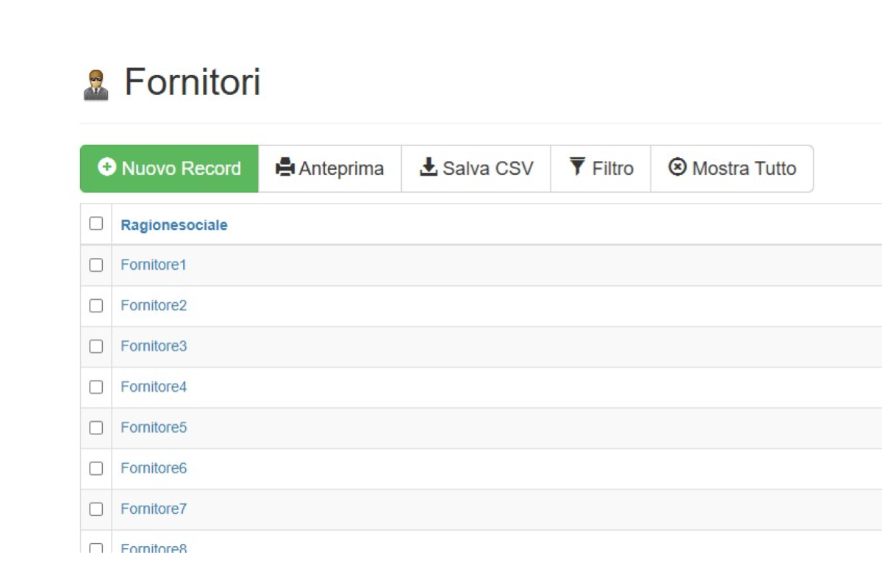Click the funnel Filtro icon
882x588 pixels.
tap(578, 167)
